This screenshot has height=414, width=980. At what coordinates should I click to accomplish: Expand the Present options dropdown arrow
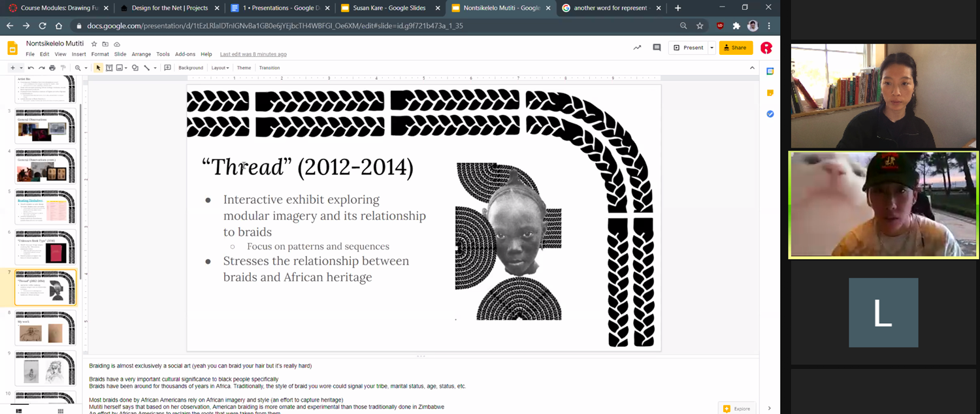pos(711,48)
